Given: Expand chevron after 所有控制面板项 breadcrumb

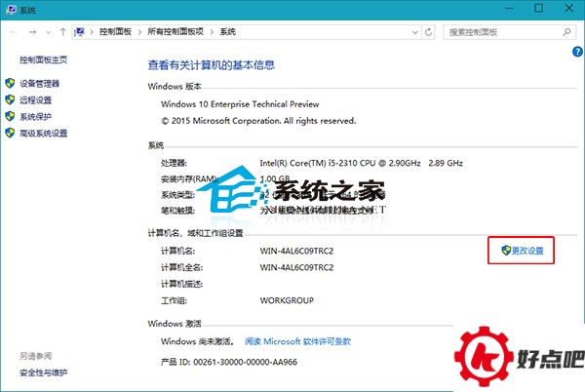Looking at the screenshot, I should (212, 32).
